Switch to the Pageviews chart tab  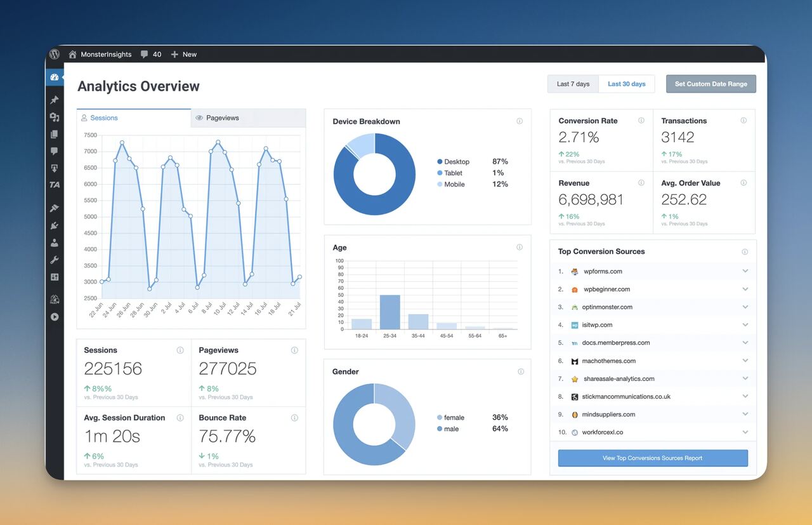(248, 118)
